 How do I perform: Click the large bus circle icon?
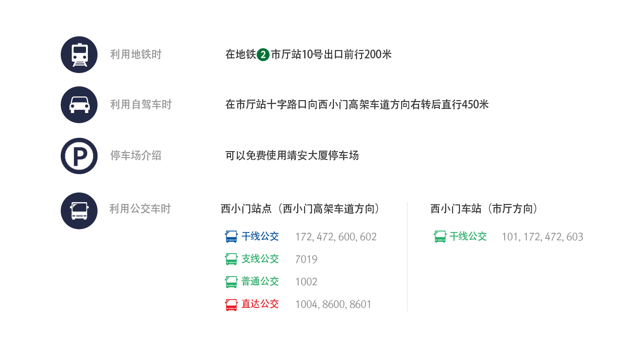click(79, 211)
